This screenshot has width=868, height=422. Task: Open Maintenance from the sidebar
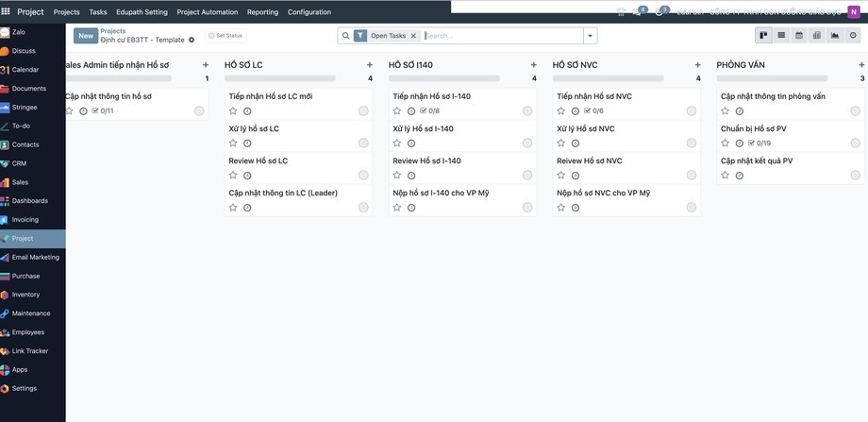tap(33, 313)
